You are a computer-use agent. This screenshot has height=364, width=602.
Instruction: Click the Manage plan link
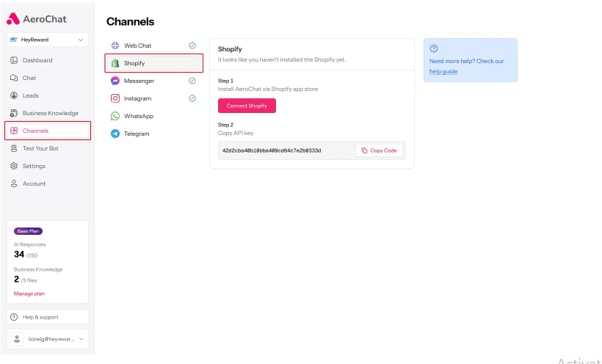tap(29, 294)
